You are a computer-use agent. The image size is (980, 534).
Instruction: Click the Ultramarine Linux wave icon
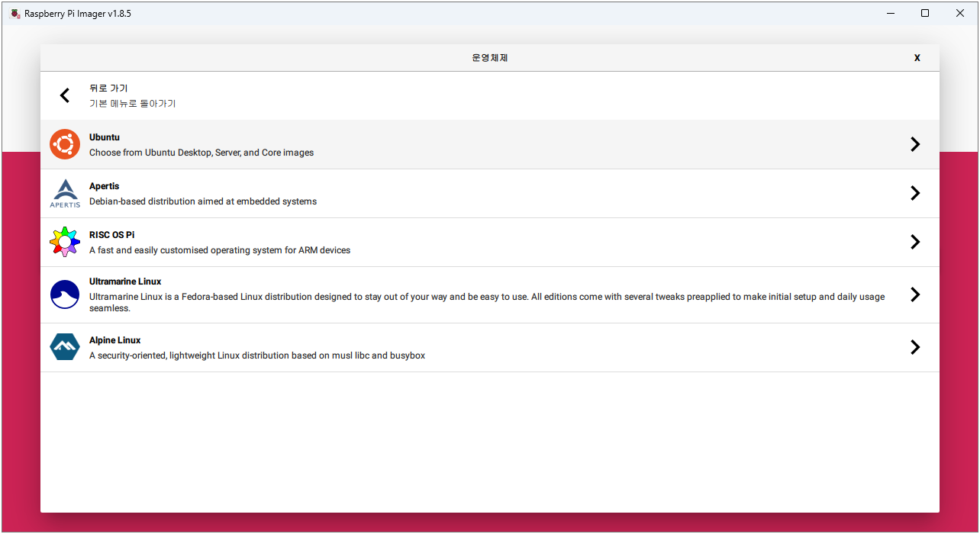(65, 294)
